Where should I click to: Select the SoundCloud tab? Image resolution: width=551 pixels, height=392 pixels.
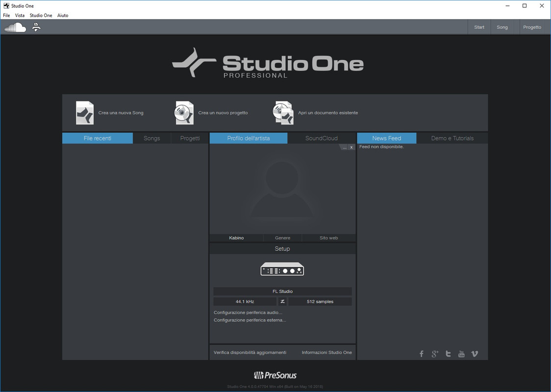click(321, 138)
